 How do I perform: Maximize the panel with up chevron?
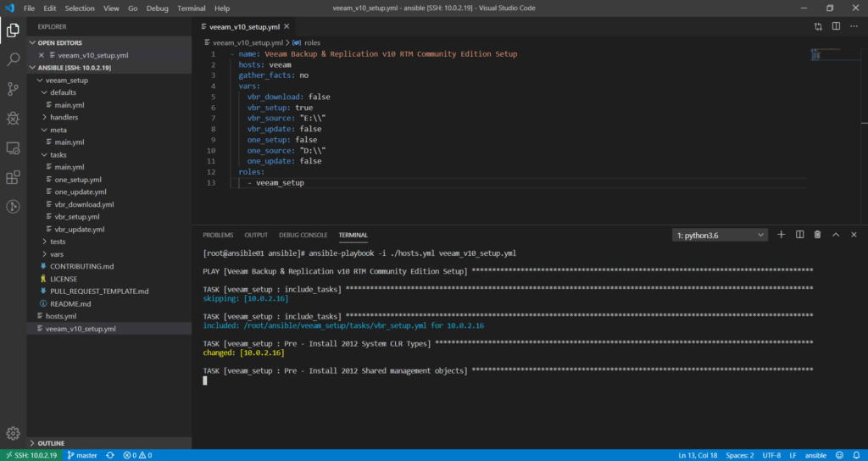click(836, 235)
